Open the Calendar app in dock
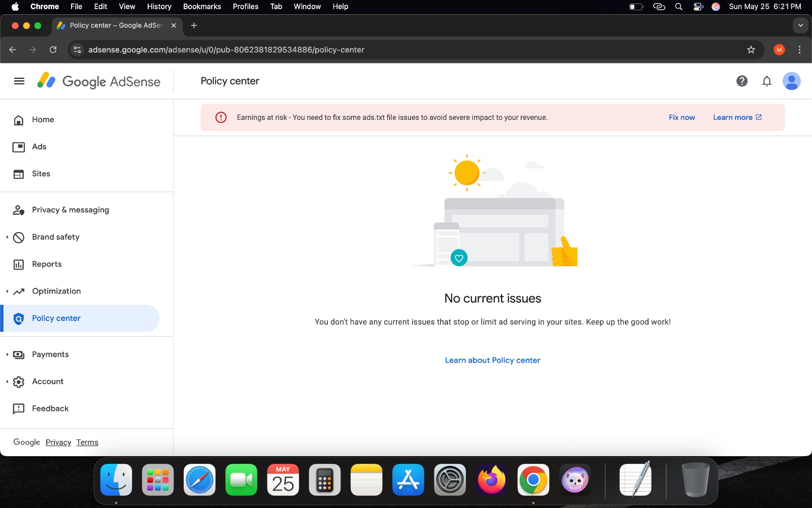This screenshot has height=508, width=812. 283,480
